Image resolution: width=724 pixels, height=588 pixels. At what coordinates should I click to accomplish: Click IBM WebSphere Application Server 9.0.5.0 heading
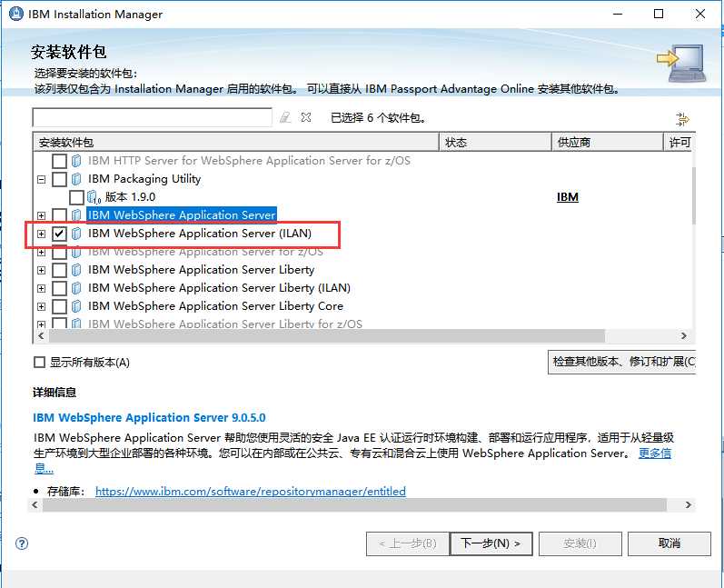[149, 417]
